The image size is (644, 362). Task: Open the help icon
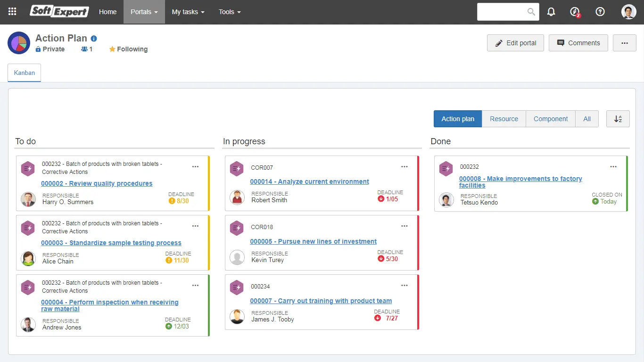click(600, 11)
